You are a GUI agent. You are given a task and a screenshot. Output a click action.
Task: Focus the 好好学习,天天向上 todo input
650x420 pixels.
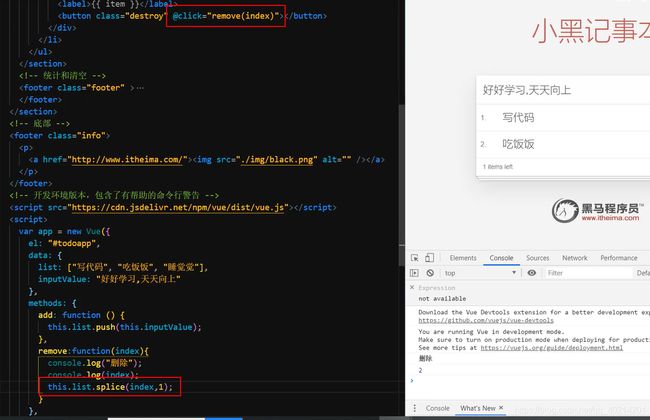(564, 90)
